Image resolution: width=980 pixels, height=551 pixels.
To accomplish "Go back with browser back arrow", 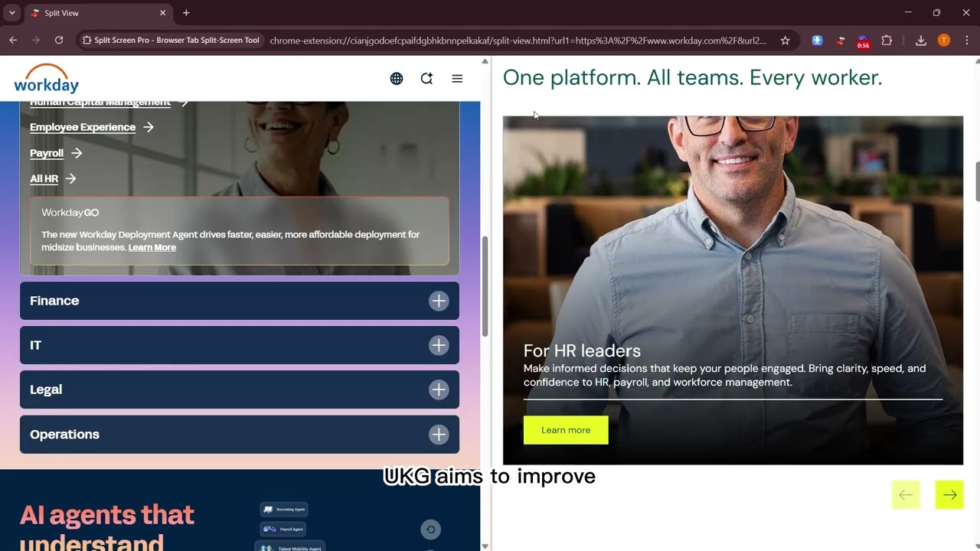I will pos(13,41).
